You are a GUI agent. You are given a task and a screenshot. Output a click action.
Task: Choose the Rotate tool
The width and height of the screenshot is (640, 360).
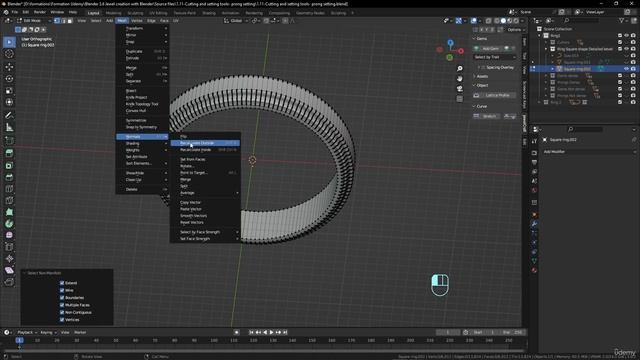(x=9, y=78)
